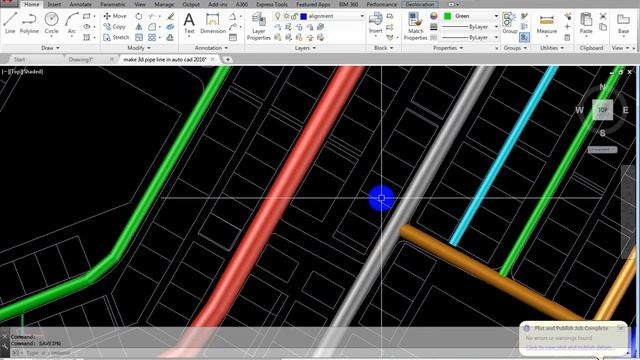
Task: Click the green object color swatch
Action: click(x=448, y=16)
